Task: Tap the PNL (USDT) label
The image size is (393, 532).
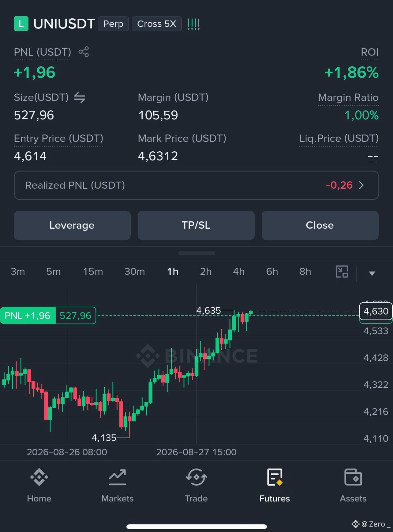Action: click(x=42, y=52)
